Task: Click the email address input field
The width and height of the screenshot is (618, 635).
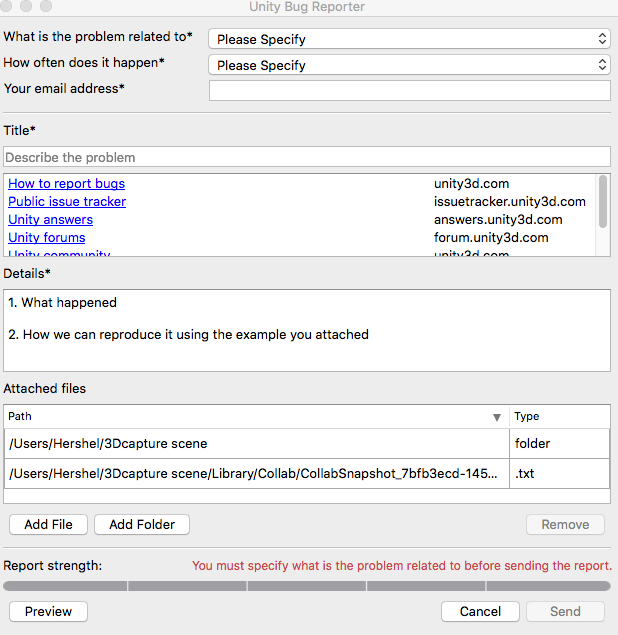Action: click(409, 90)
